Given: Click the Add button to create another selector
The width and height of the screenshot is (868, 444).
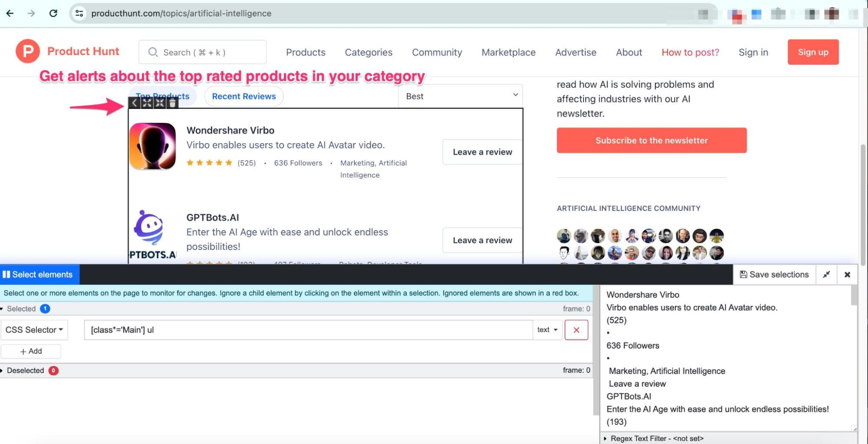Looking at the screenshot, I should pos(31,351).
